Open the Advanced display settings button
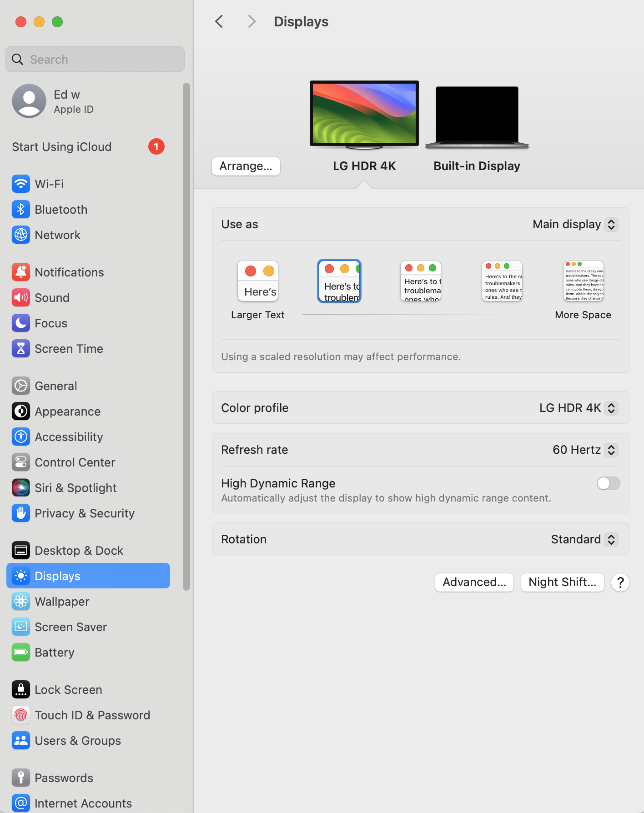Screen dimensions: 644x813 tap(474, 582)
